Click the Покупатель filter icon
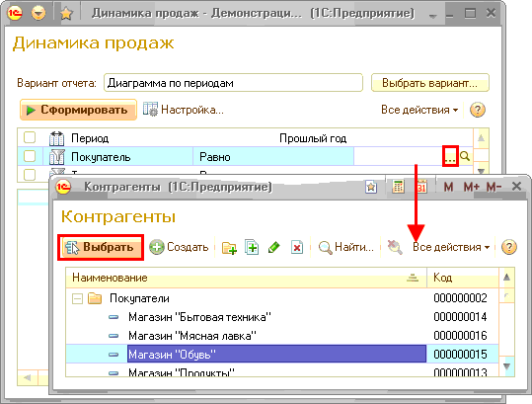Image resolution: width=532 pixels, height=404 pixels. click(x=56, y=156)
